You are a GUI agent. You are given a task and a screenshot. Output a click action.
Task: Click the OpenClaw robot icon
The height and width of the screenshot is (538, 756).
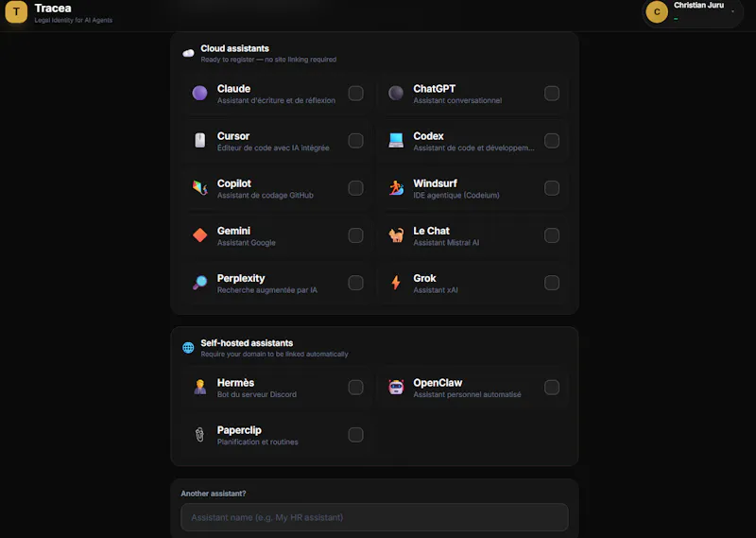pyautogui.click(x=396, y=387)
